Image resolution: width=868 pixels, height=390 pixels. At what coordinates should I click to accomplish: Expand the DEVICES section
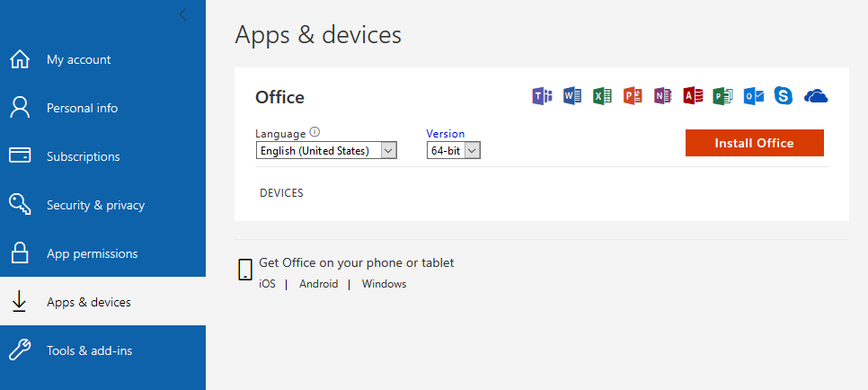(281, 193)
